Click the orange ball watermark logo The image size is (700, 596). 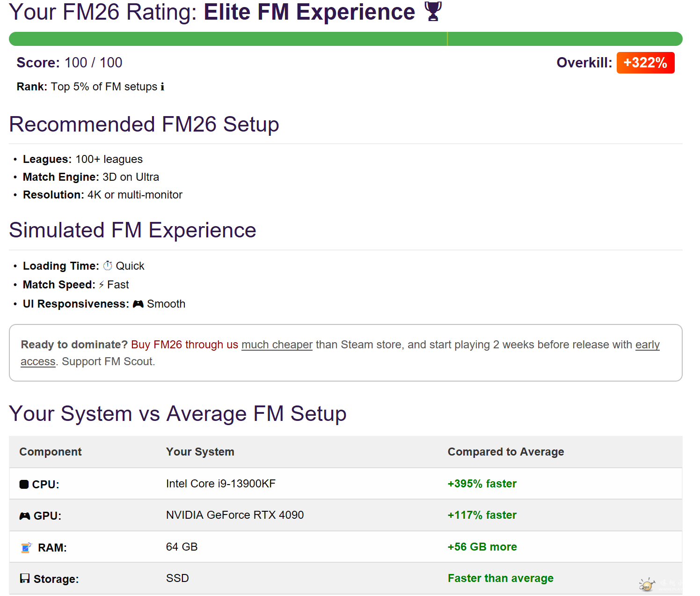tap(647, 585)
